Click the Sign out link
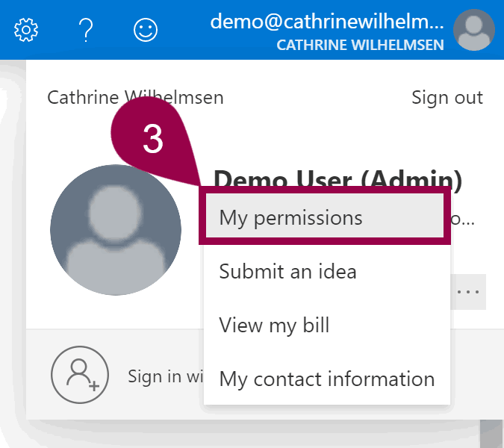The width and height of the screenshot is (504, 448). (447, 98)
